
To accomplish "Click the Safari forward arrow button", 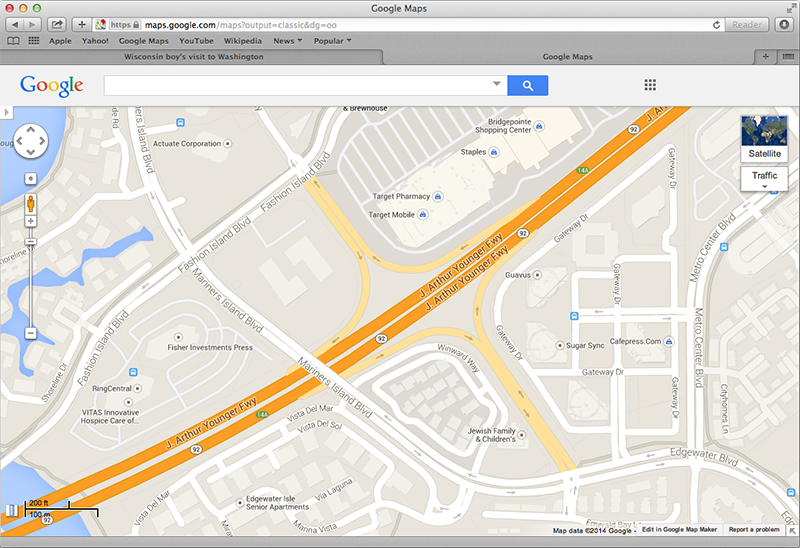I will [32, 24].
